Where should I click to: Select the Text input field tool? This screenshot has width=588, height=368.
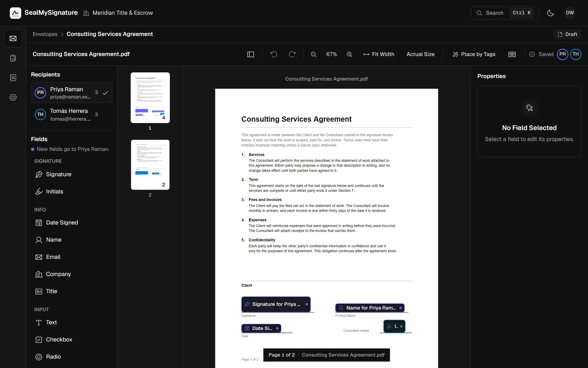click(x=71, y=322)
